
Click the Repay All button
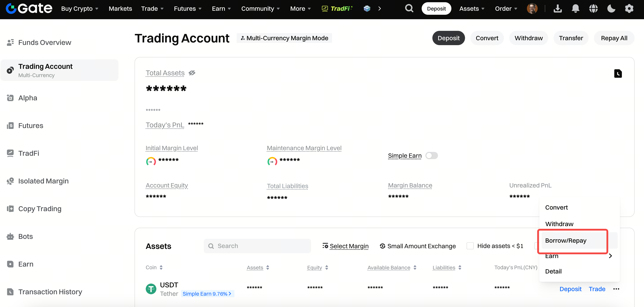[614, 38]
